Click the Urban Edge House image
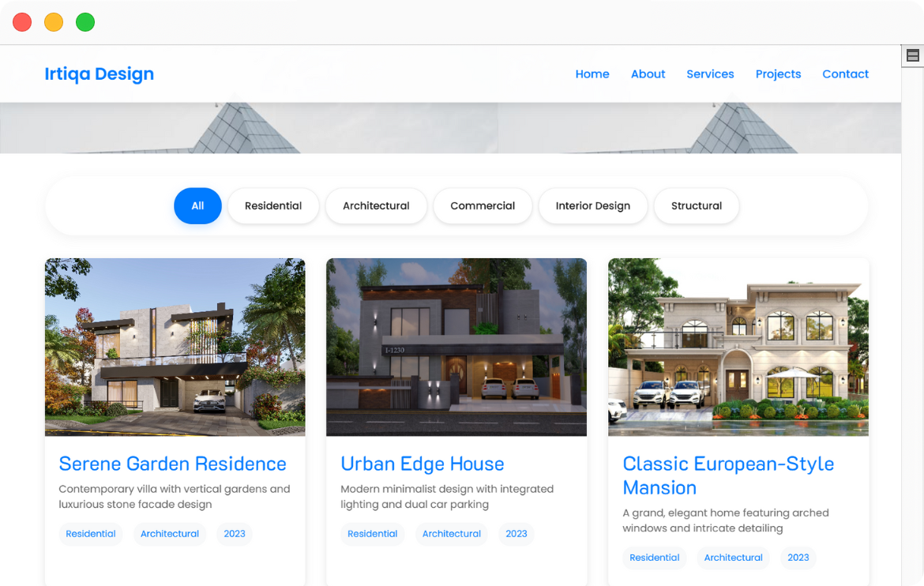This screenshot has height=586, width=924. coord(456,347)
